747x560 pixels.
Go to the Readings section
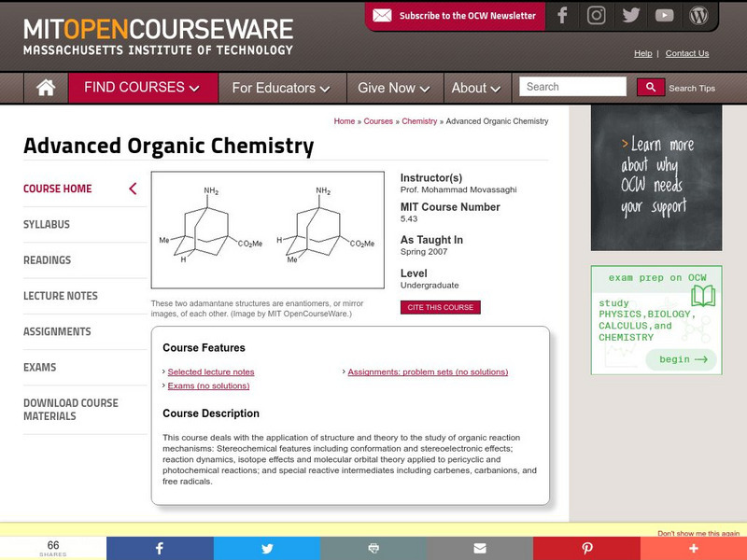pyautogui.click(x=48, y=260)
